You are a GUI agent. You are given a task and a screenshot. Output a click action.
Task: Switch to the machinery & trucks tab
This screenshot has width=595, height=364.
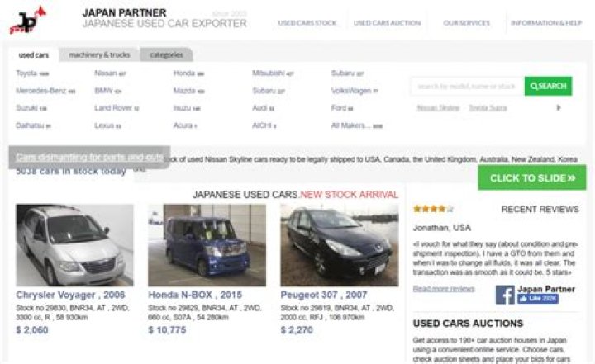(x=99, y=55)
